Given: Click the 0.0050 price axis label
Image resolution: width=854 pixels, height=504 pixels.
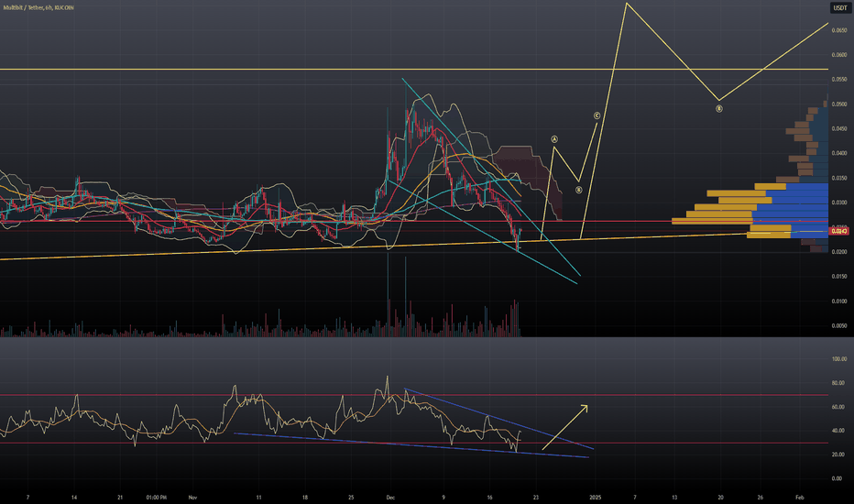Looking at the screenshot, I should pos(838,326).
